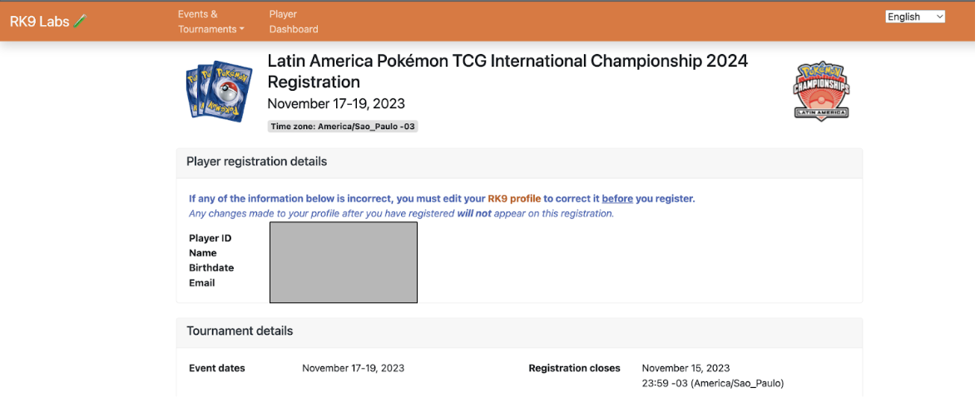Click the Player ID label
Image resolution: width=980 pixels, height=413 pixels.
210,238
